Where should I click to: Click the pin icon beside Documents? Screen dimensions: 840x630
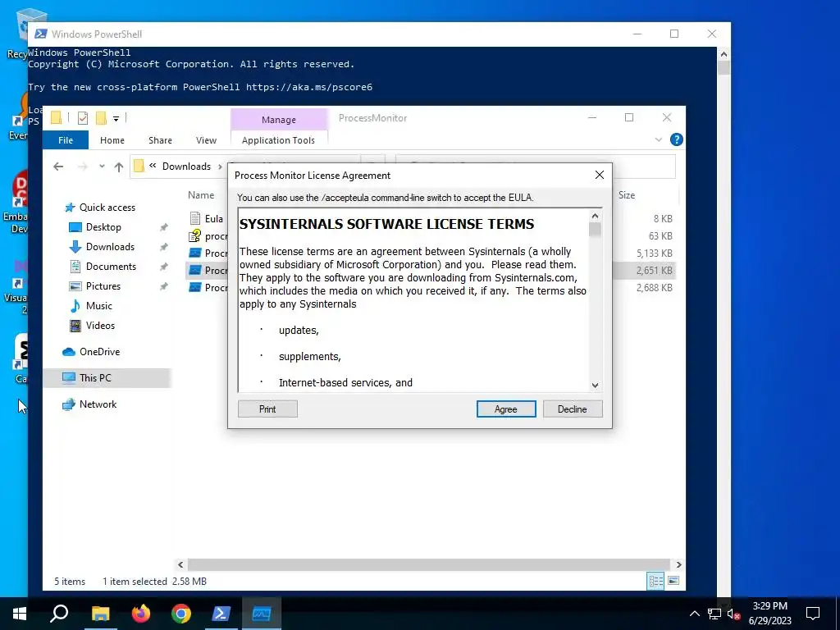tap(163, 267)
